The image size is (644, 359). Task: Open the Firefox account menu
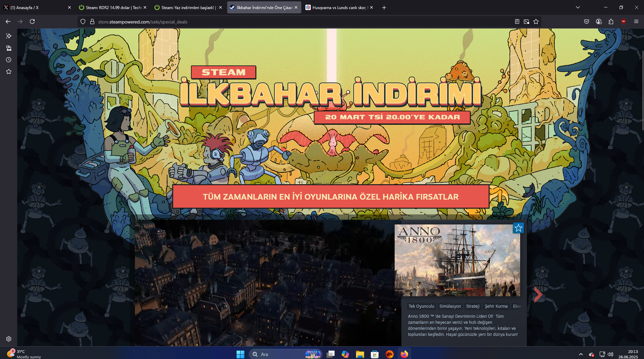point(599,21)
